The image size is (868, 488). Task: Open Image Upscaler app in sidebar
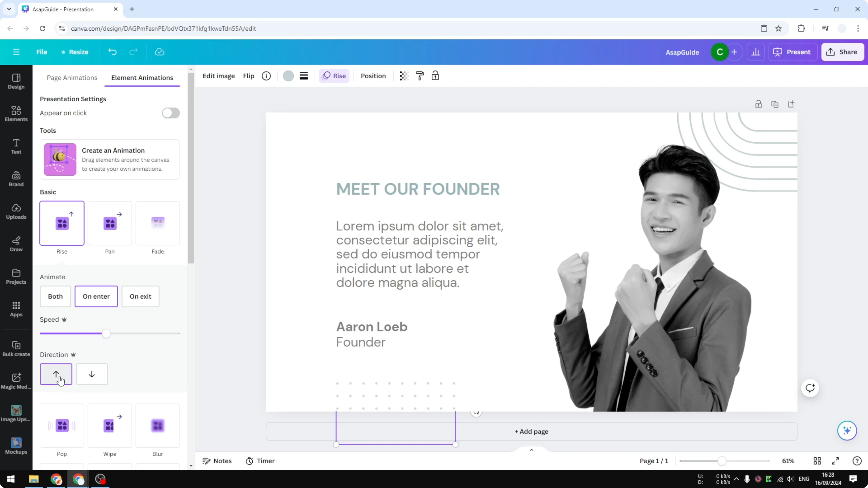[16, 414]
